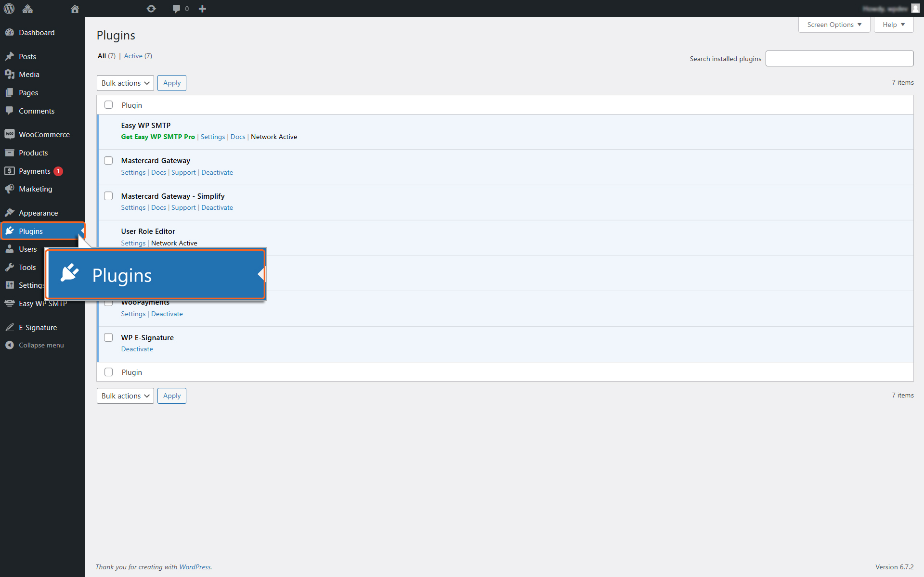Open Support link under Mastercard Gateway

(183, 172)
